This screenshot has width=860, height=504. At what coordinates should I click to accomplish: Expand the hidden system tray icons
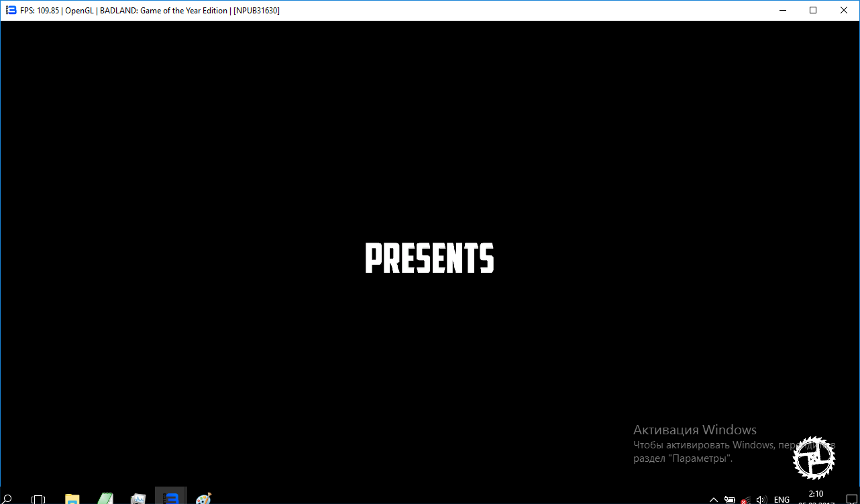point(714,499)
